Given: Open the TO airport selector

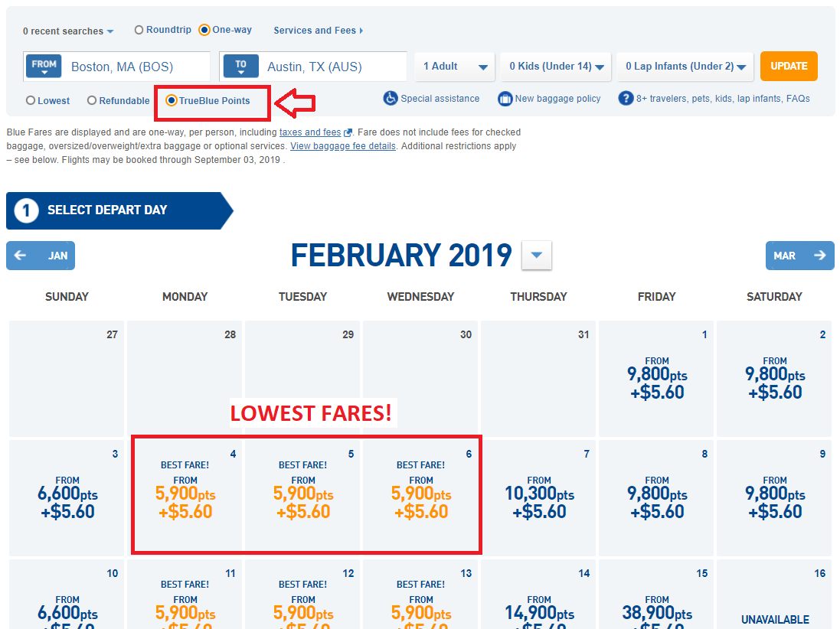Looking at the screenshot, I should coord(240,67).
